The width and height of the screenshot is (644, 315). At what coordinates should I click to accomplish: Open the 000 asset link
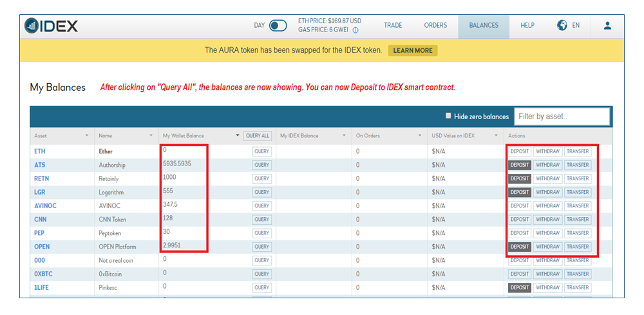39,260
